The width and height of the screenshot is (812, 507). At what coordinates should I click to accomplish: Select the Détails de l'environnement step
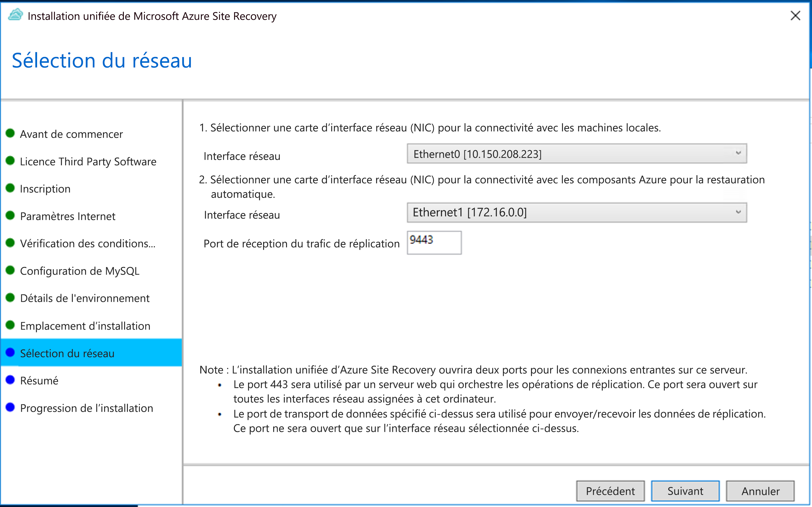click(85, 298)
